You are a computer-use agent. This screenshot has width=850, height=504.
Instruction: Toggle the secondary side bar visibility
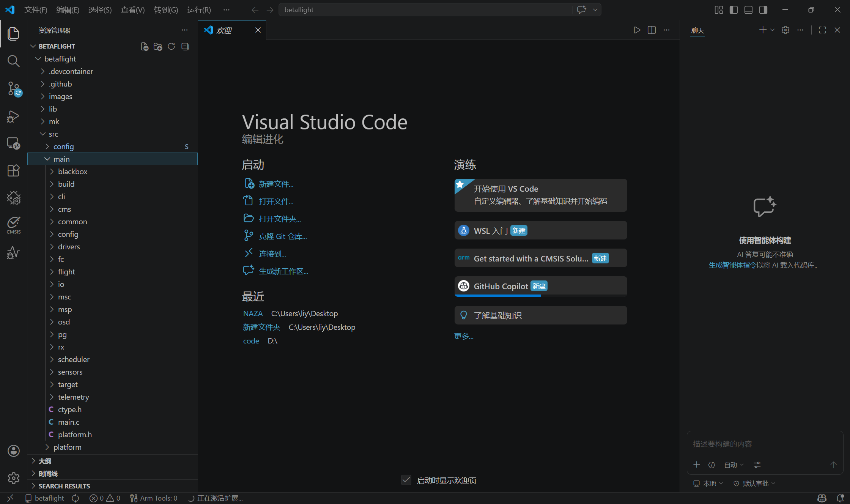click(763, 10)
